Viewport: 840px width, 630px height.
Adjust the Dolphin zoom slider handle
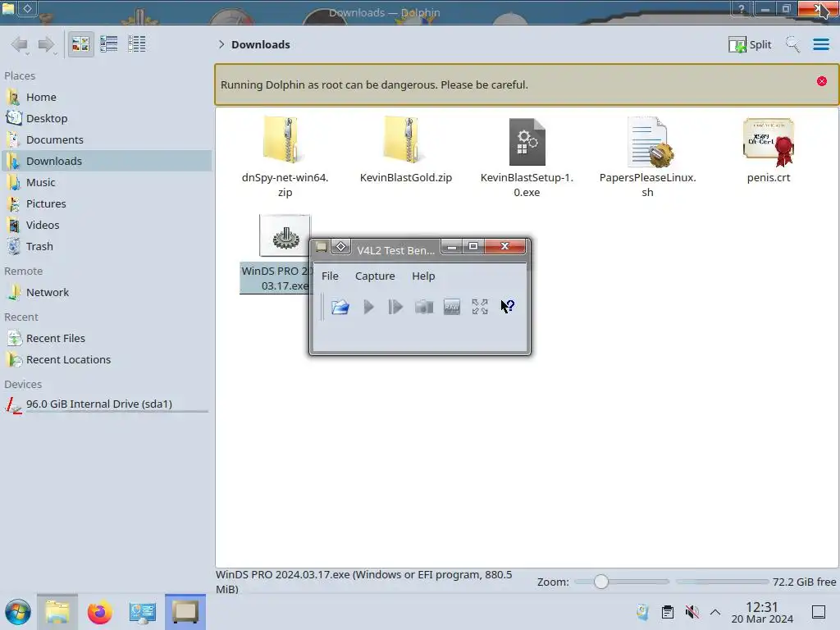[x=601, y=582]
